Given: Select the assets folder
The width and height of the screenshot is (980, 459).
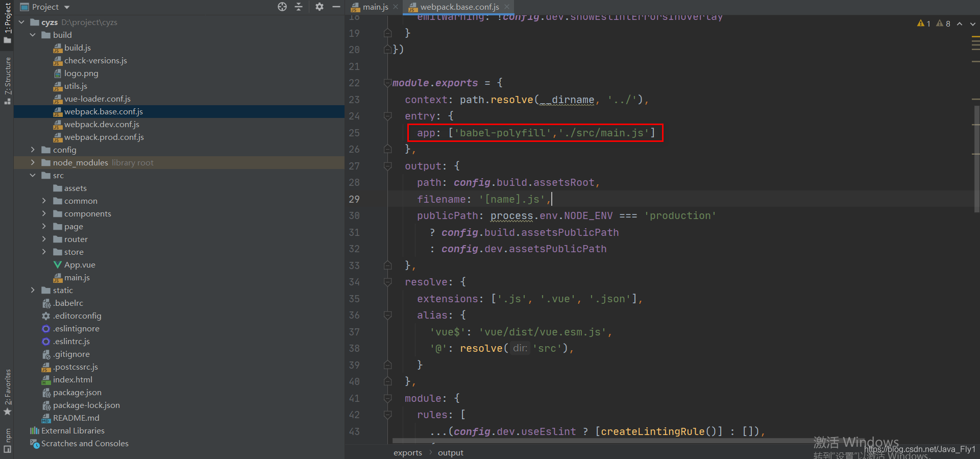Looking at the screenshot, I should (x=76, y=188).
